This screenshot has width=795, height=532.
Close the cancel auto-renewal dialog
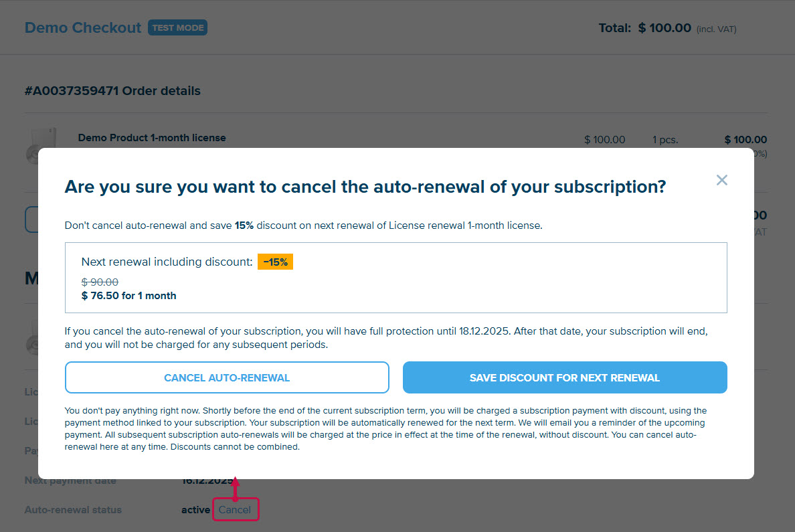(721, 180)
